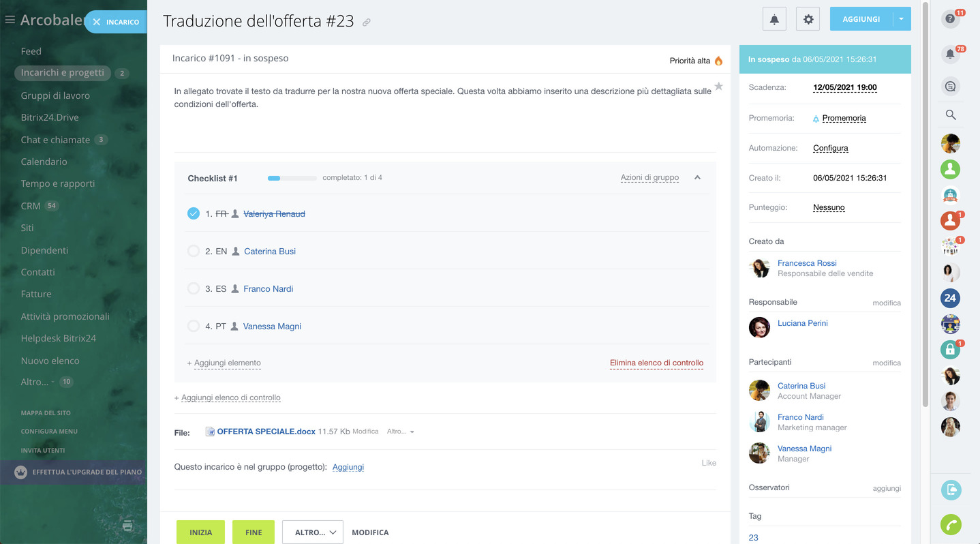Open the help question mark icon
This screenshot has width=980, height=544.
pos(950,19)
